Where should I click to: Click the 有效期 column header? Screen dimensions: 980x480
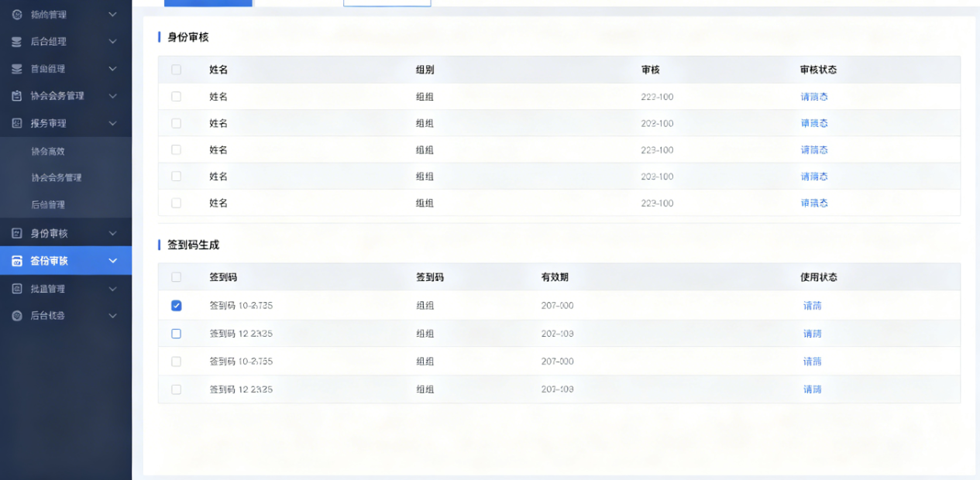tap(555, 277)
